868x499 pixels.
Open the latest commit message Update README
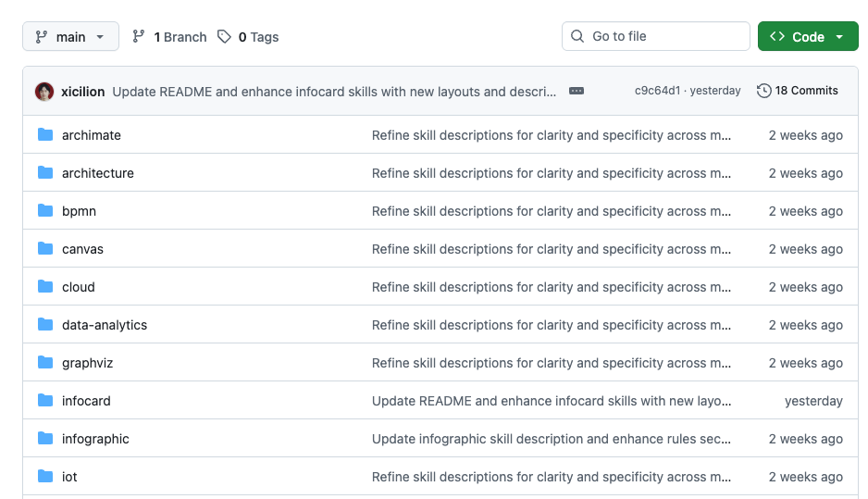pyautogui.click(x=334, y=92)
